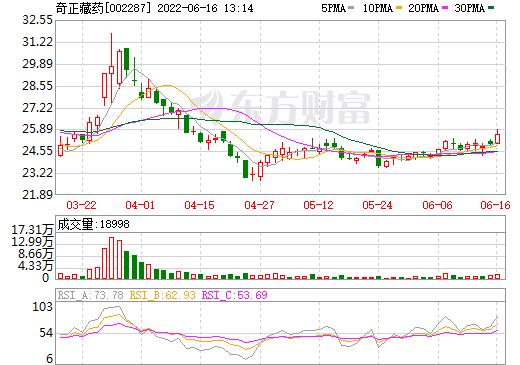The width and height of the screenshot is (520, 365).
Task: Click the 04-15 date axis label
Action: click(199, 205)
